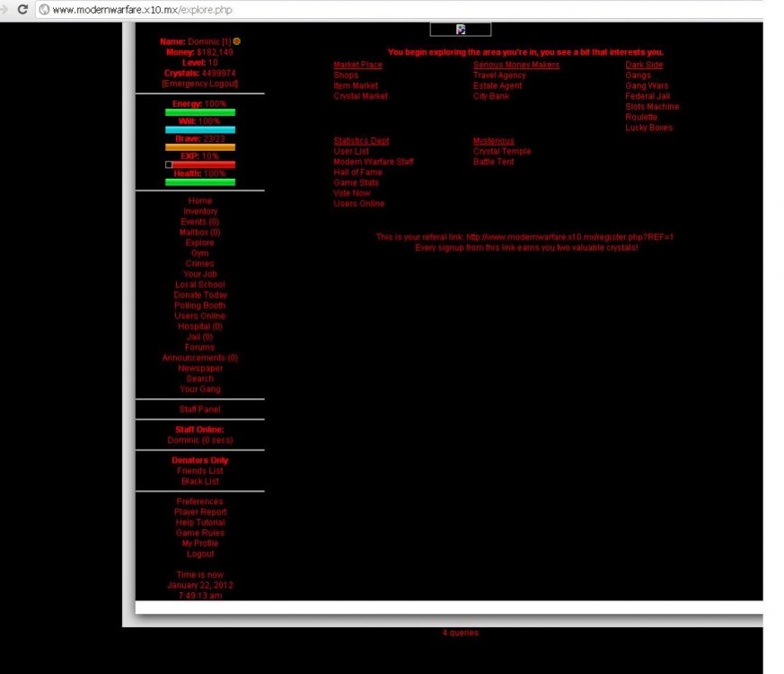Click the Emergency Logout link
Image resolution: width=784 pixels, height=674 pixels.
click(199, 84)
